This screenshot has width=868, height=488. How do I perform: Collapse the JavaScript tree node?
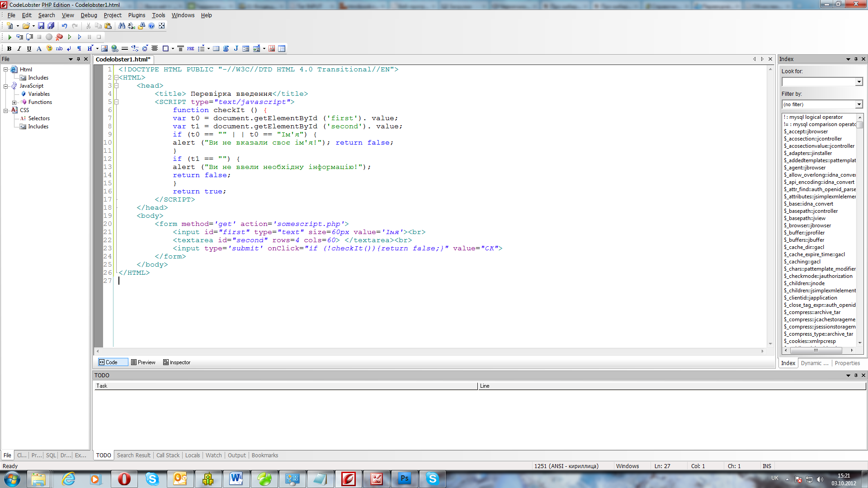tap(6, 86)
